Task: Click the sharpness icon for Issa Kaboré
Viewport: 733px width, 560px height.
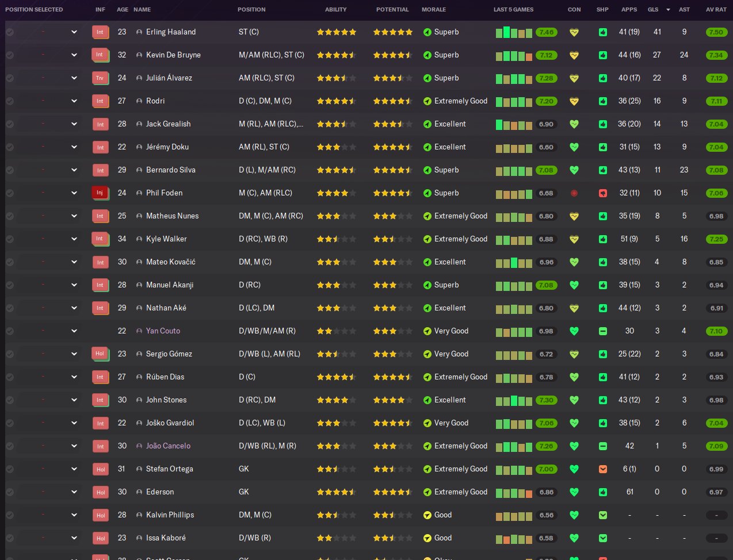Action: point(602,538)
